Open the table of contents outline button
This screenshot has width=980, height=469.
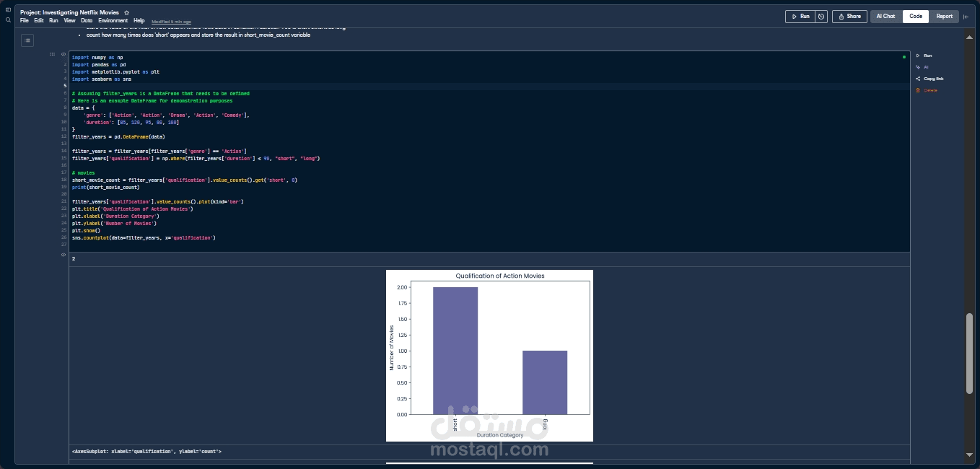pyautogui.click(x=27, y=40)
